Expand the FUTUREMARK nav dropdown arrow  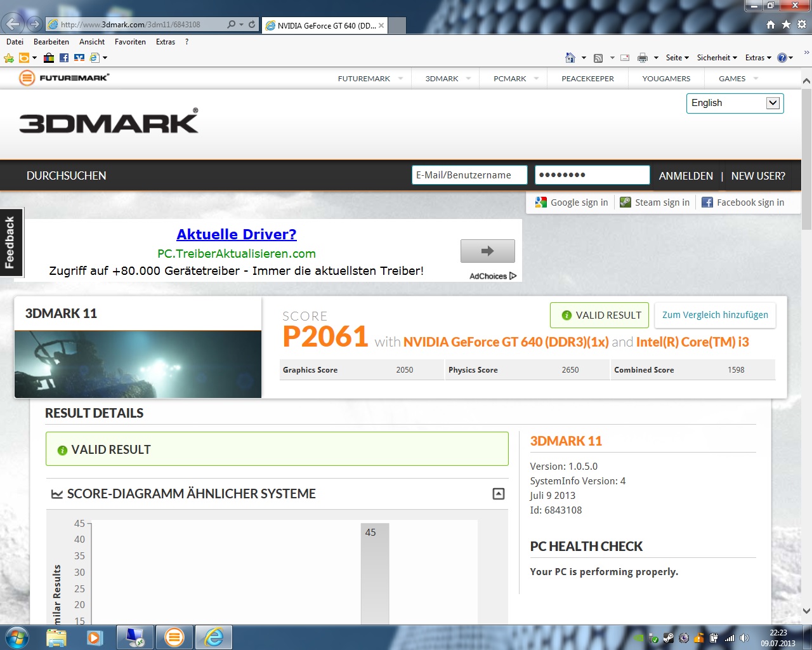tap(400, 79)
